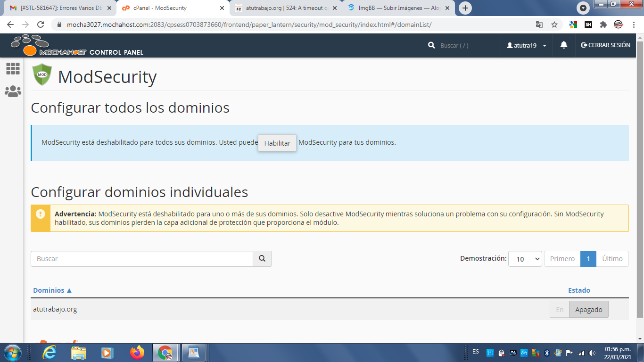Click the site padlock icon in the address bar

click(59, 25)
